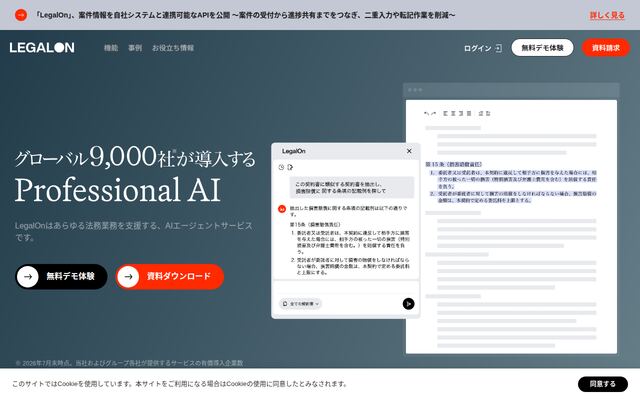Image resolution: width=640 pixels, height=400 pixels.
Task: Click the red AI avatar icon
Action: pos(282,209)
